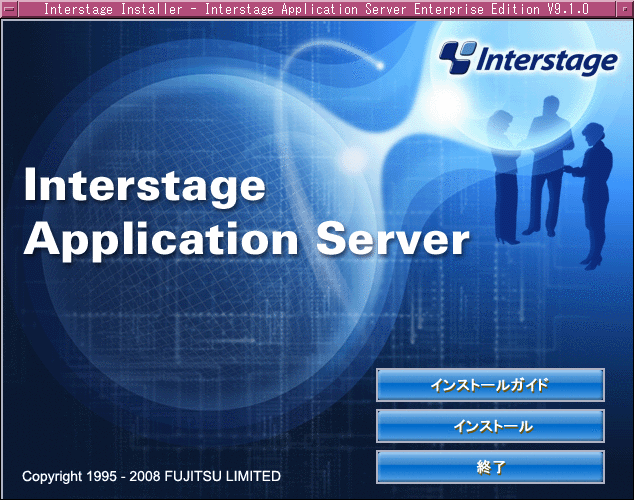Image resolution: width=634 pixels, height=500 pixels.
Task: Open the window menu in title bar
Action: click(x=9, y=9)
